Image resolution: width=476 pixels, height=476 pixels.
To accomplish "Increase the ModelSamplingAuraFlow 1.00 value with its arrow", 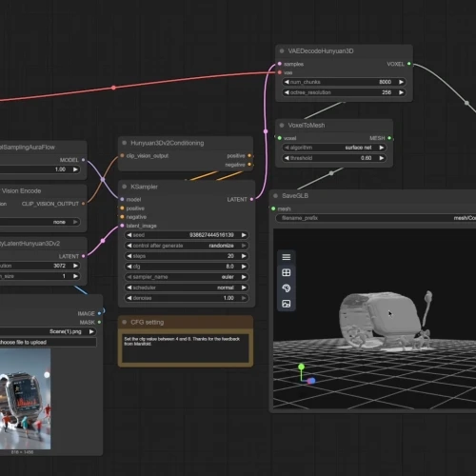I will point(75,169).
